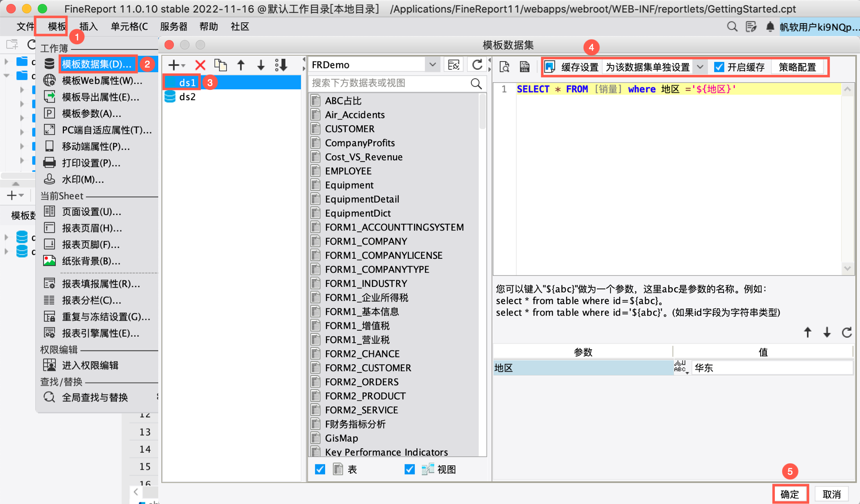Refresh the table list next to FRDemo
This screenshot has height=504, width=860.
coord(477,65)
